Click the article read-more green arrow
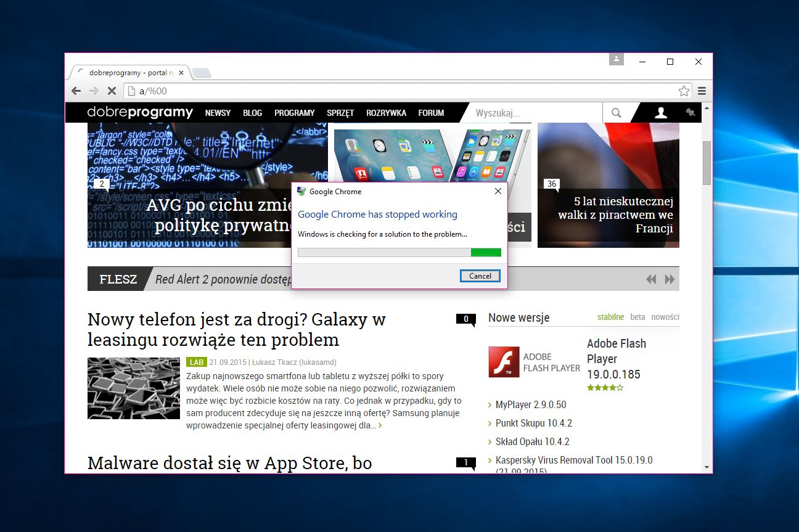The image size is (799, 532). click(x=380, y=425)
